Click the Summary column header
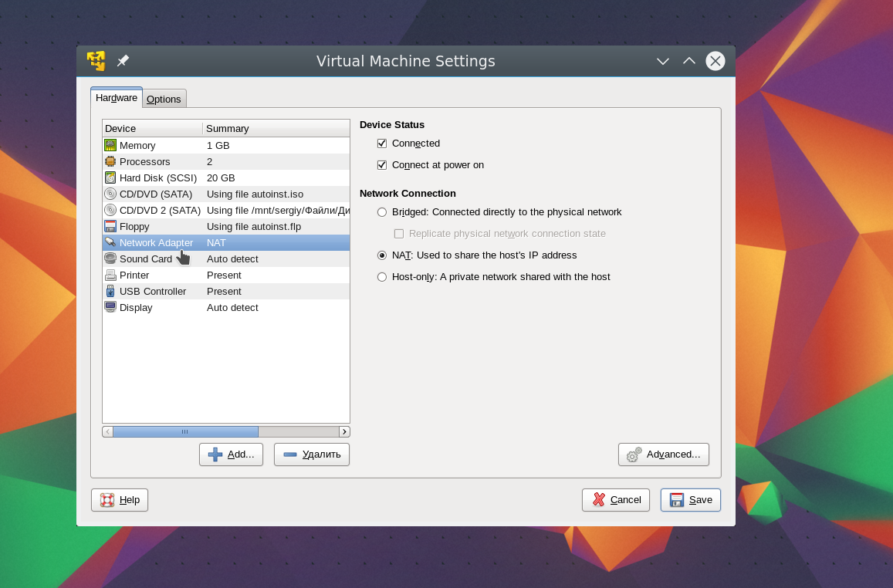The height and width of the screenshot is (588, 893). [275, 129]
